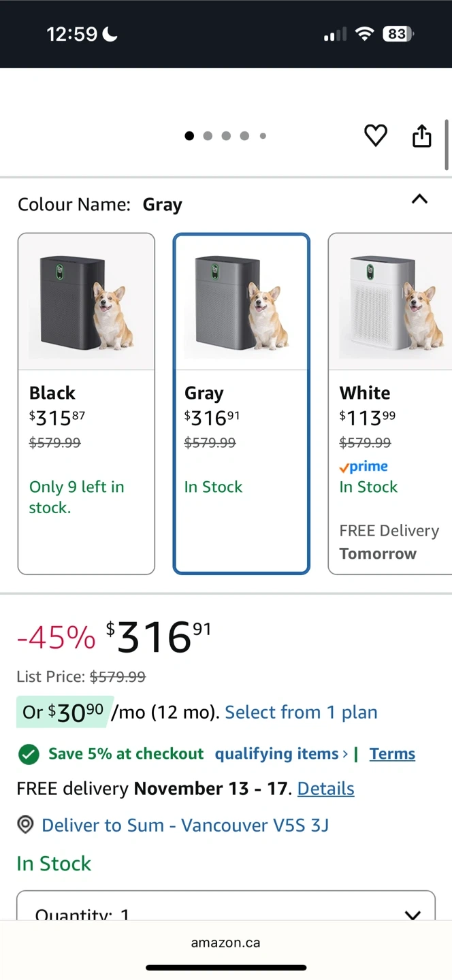Open the Terms link

click(x=392, y=754)
